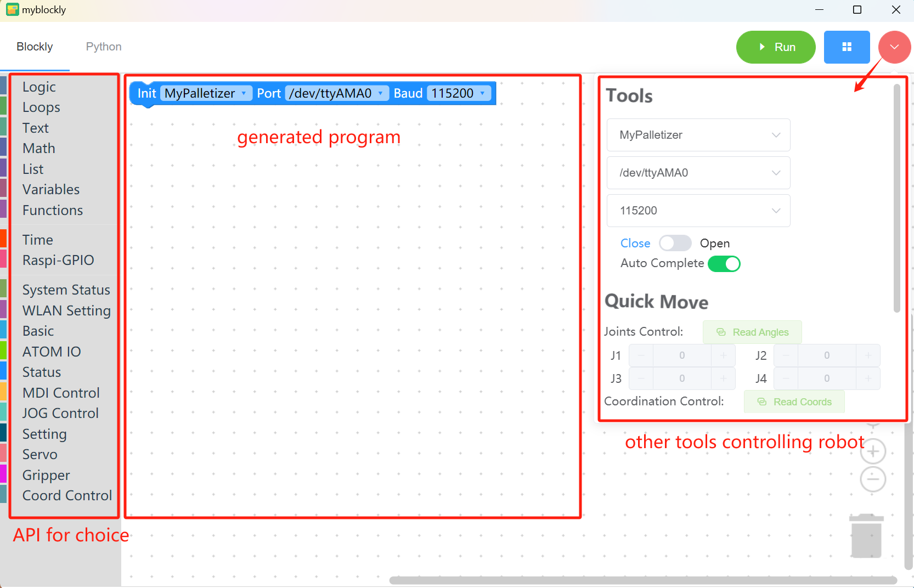This screenshot has width=914, height=588.
Task: Click the Read Coords copy icon
Action: [x=762, y=402]
